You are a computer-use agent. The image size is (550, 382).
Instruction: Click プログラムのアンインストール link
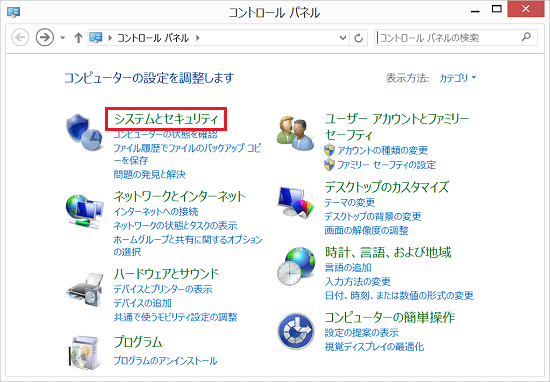165,361
